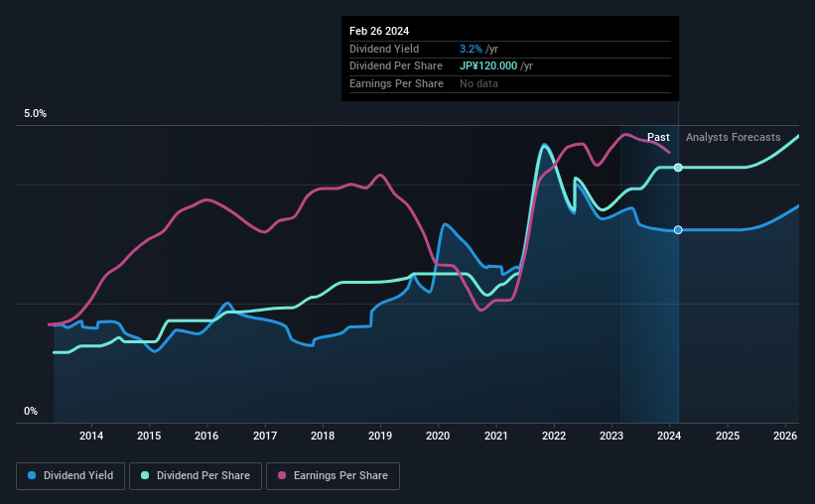Click the 2026 x-axis label
815x504 pixels.
[x=785, y=436]
